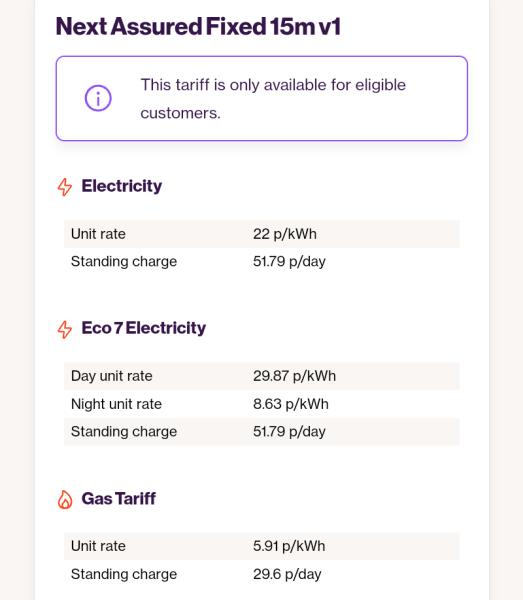The height and width of the screenshot is (600, 523).
Task: Click the Day unit rate row label
Action: tap(112, 376)
